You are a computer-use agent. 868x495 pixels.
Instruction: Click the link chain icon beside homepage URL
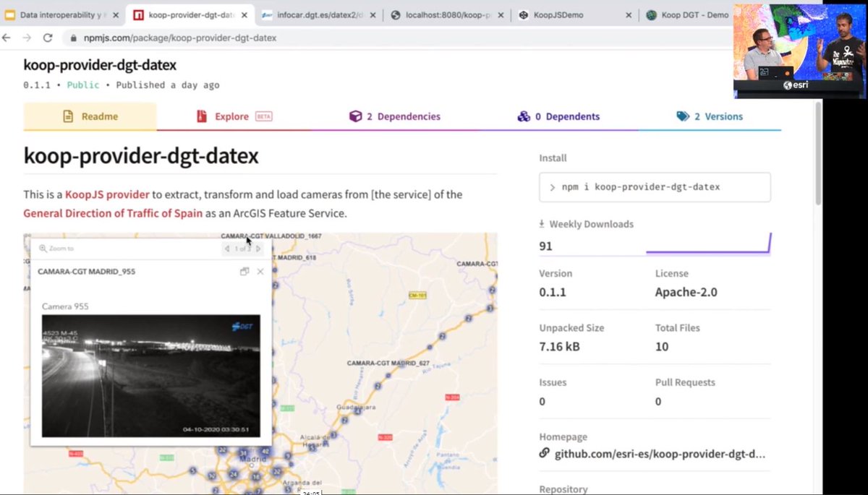click(x=545, y=454)
